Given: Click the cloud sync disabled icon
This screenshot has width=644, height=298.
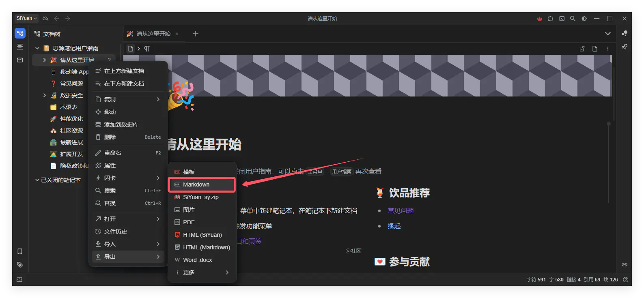Looking at the screenshot, I should (x=45, y=19).
